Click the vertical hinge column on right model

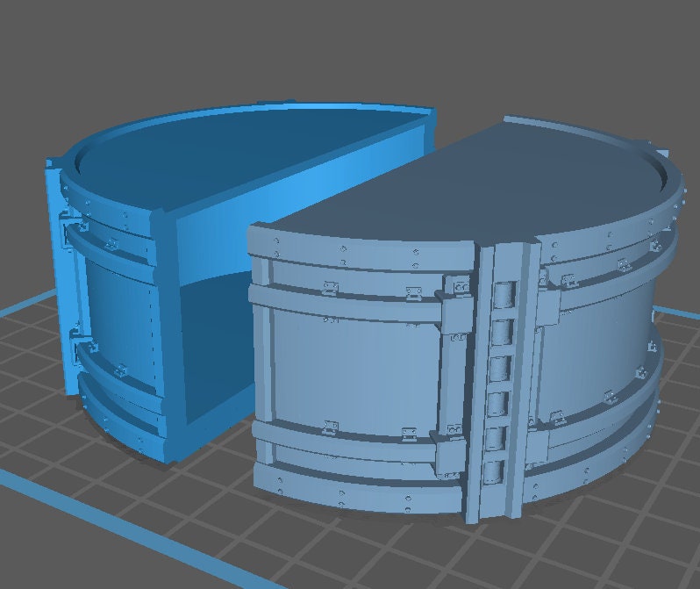point(500,386)
